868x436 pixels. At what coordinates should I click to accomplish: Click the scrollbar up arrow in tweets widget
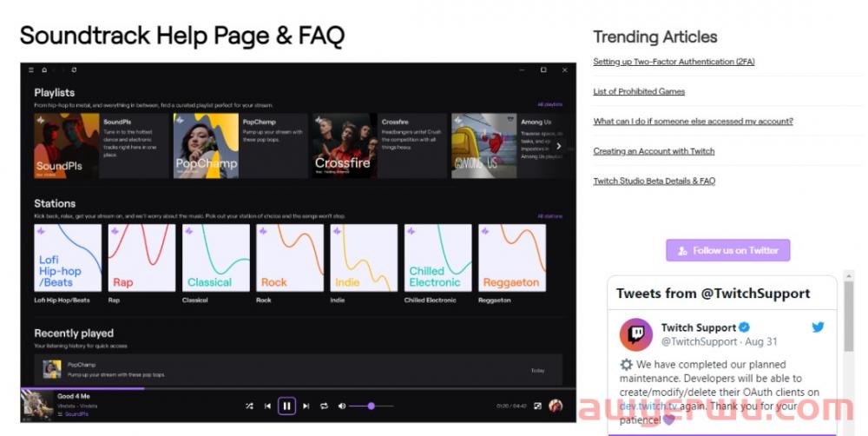[x=849, y=274]
